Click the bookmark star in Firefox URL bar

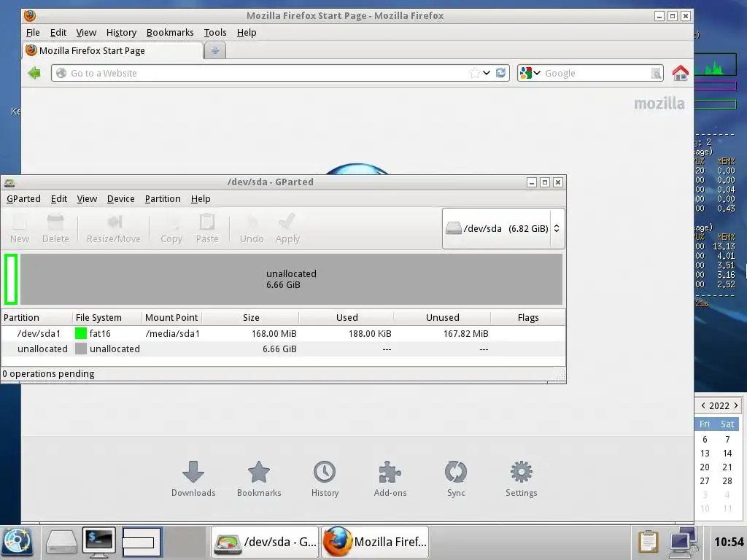point(474,73)
